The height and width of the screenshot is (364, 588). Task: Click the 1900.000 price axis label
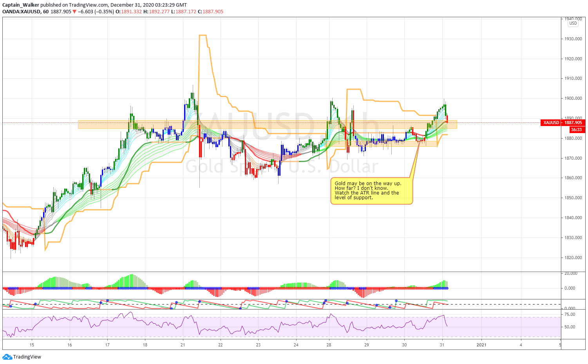573,98
